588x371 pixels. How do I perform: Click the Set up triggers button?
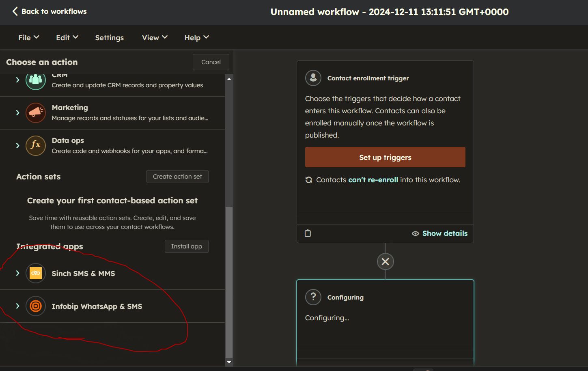point(385,157)
